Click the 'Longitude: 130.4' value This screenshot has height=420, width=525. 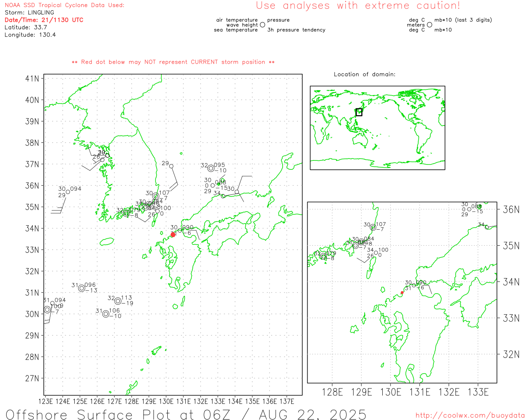30,34
